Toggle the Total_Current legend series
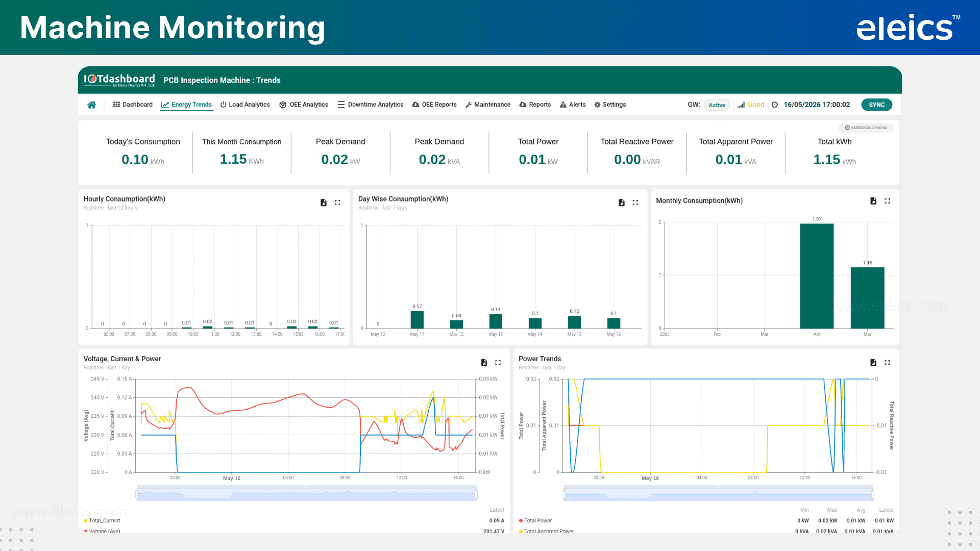 tap(102, 521)
